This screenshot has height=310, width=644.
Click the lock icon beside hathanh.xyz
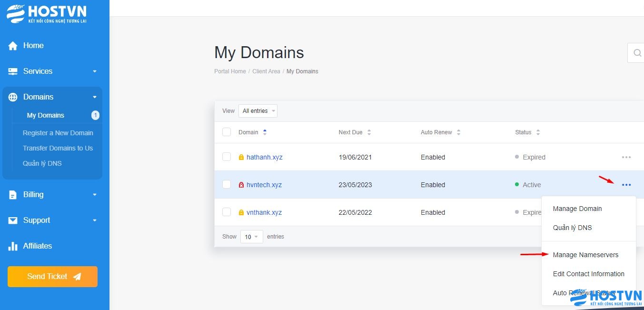pyautogui.click(x=241, y=157)
